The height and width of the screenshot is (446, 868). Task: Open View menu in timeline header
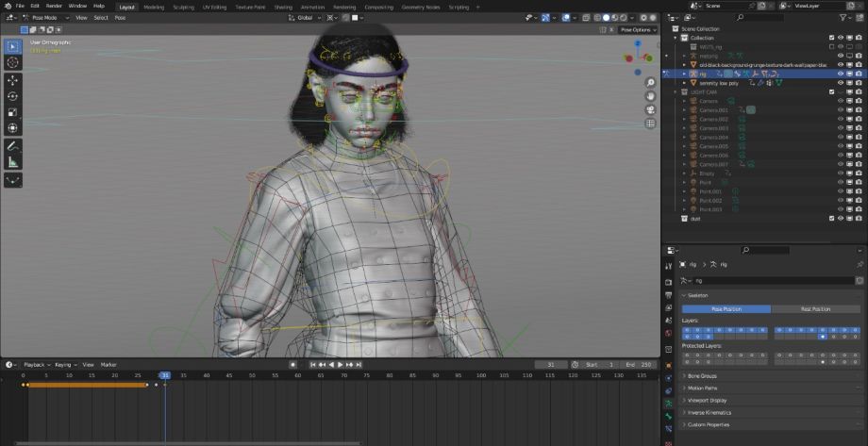(x=88, y=365)
